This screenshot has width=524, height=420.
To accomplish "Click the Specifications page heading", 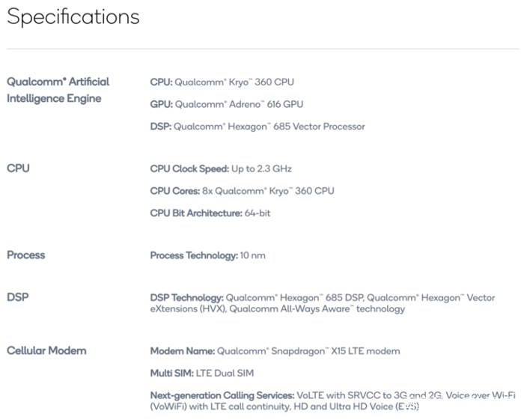I will [x=73, y=18].
